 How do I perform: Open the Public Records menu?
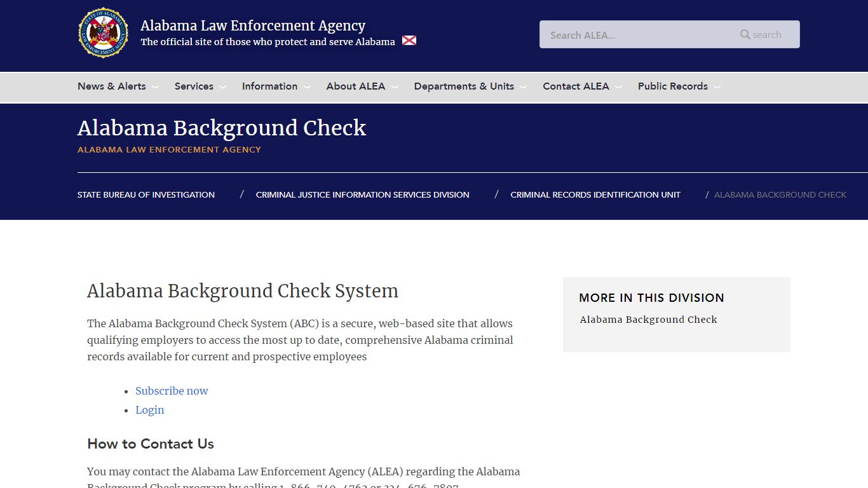point(673,86)
